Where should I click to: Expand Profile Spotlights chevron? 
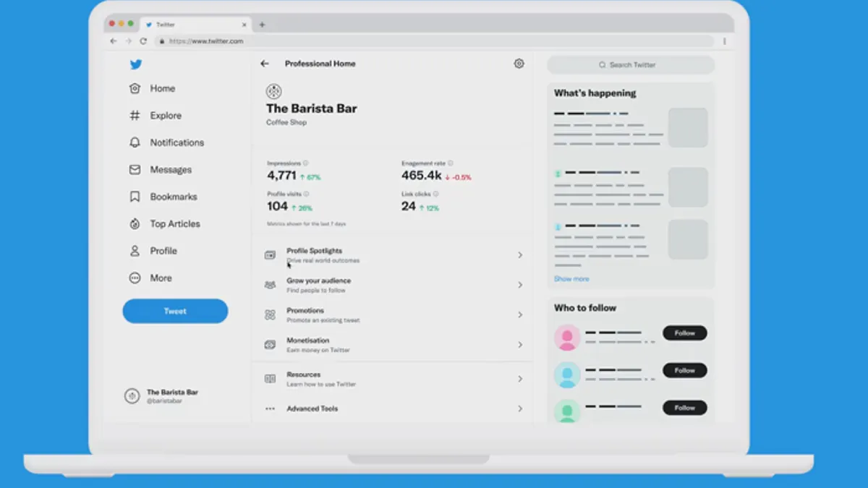point(520,255)
